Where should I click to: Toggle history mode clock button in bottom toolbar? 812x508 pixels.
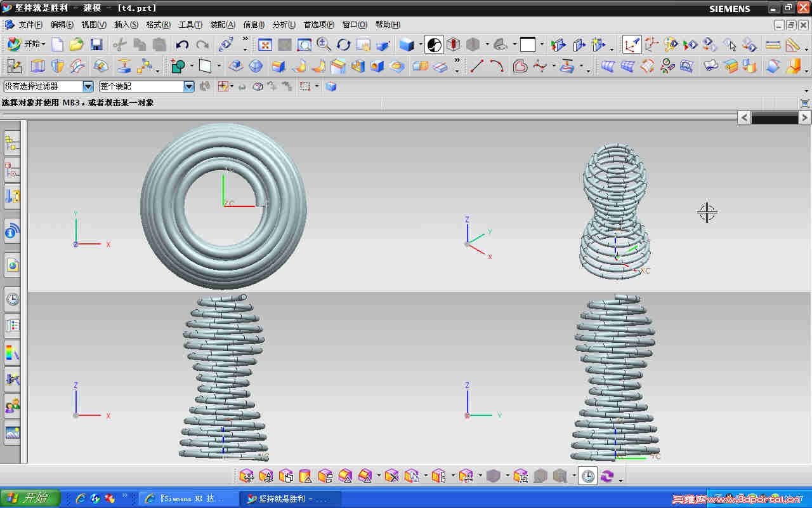pos(588,476)
